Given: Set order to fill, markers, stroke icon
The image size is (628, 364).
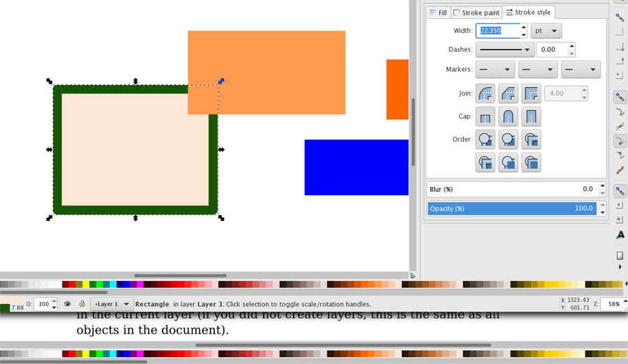Looking at the screenshot, I should point(531,139).
